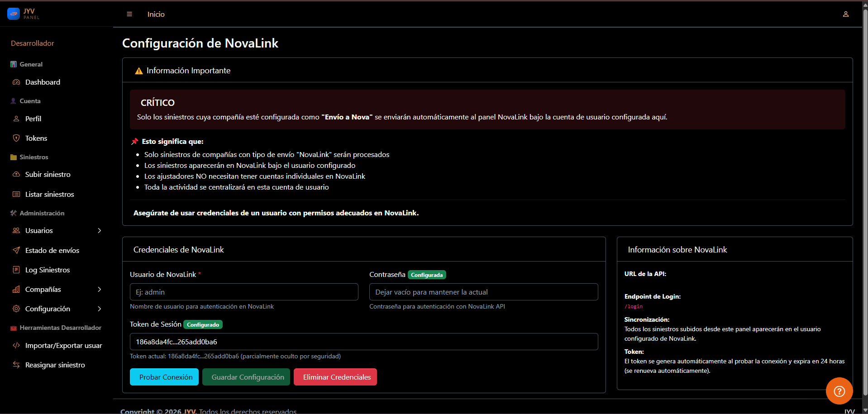Toggle the hamburger sidebar menu icon

point(129,14)
